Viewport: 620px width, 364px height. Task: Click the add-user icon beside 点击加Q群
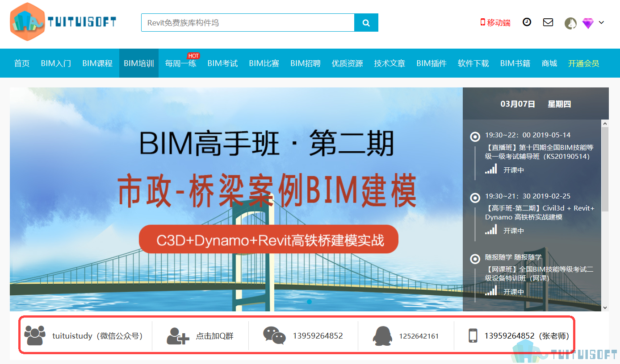(x=178, y=335)
